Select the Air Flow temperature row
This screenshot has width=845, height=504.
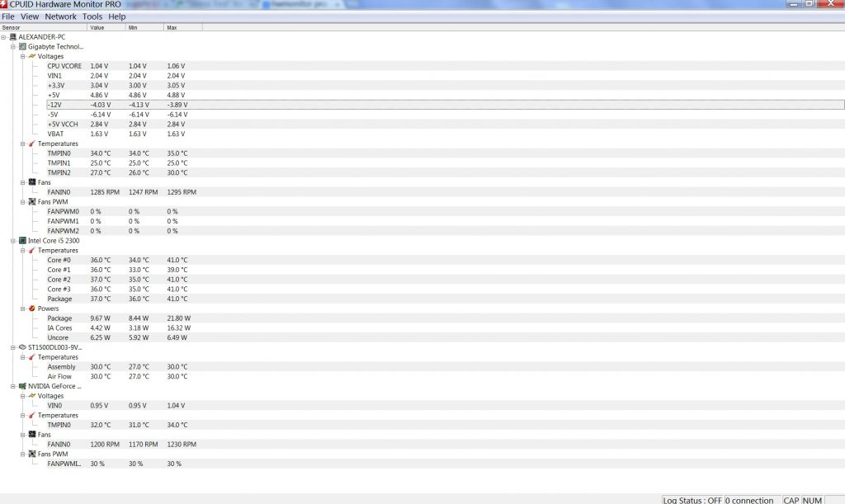tap(445, 376)
